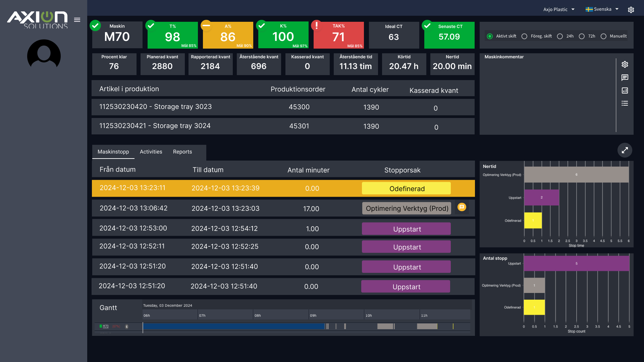Select the Storage tray 3023 article row

point(283,107)
